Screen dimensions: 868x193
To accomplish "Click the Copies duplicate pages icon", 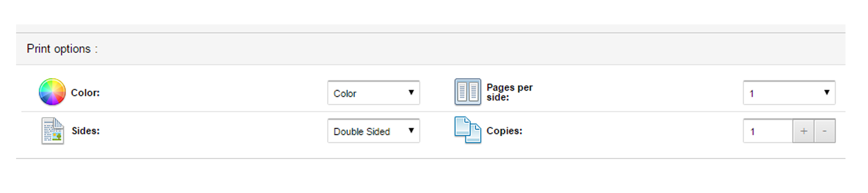I will 467,130.
